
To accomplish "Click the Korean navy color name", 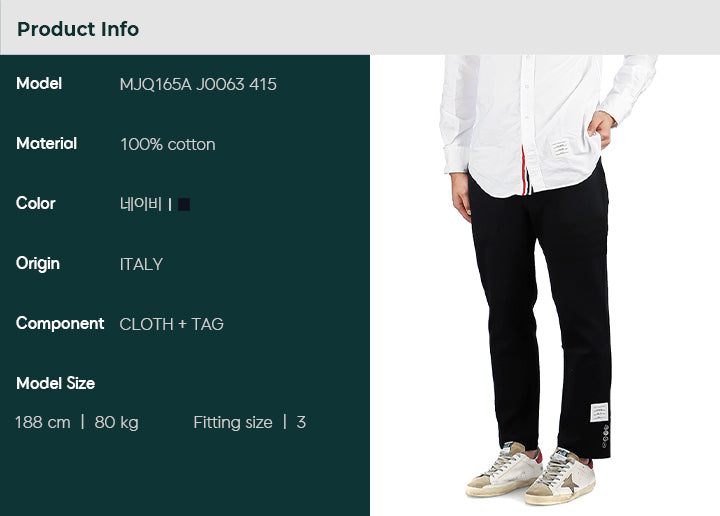I will click(141, 204).
